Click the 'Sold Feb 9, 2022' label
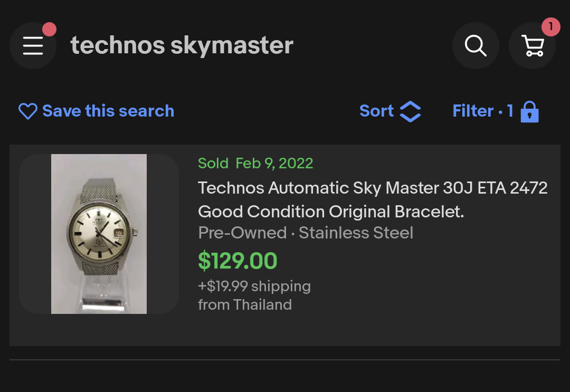This screenshot has width=570, height=392. 255,163
